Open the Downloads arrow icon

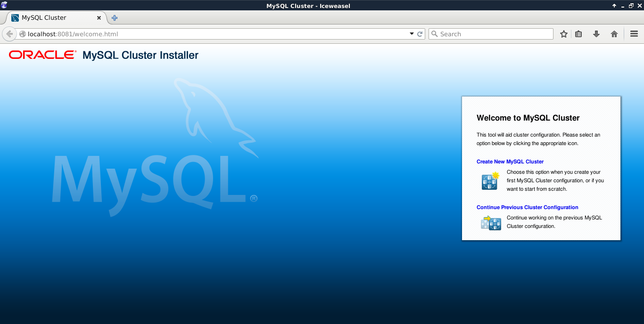596,34
